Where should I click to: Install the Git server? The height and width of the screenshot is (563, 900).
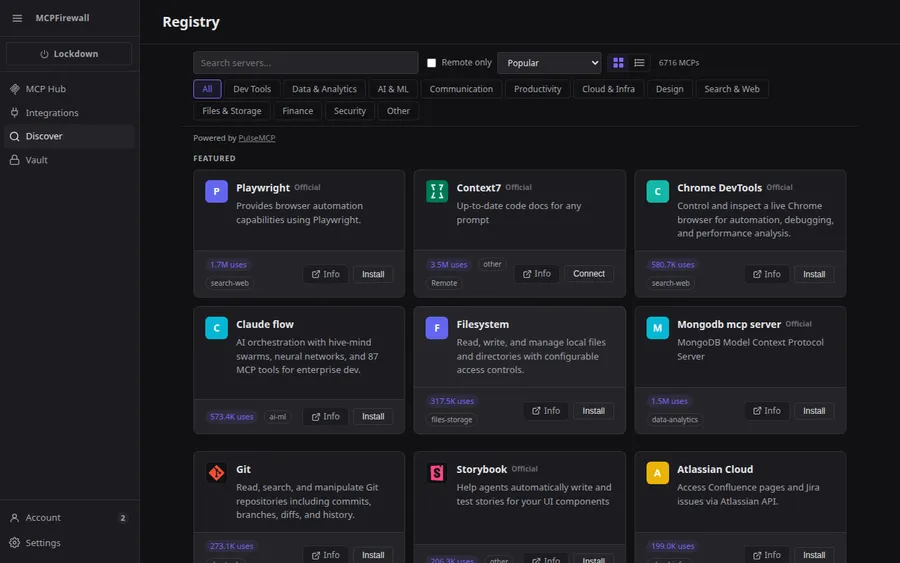pyautogui.click(x=373, y=555)
